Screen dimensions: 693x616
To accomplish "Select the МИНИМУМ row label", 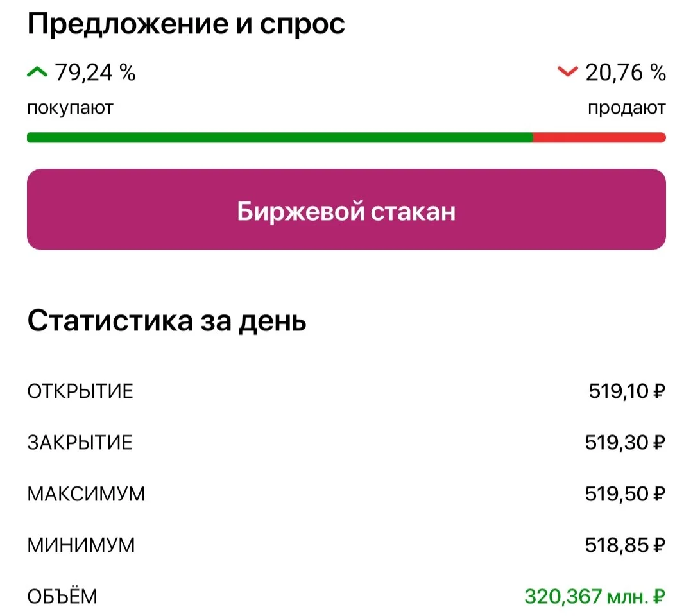I will pyautogui.click(x=81, y=545).
